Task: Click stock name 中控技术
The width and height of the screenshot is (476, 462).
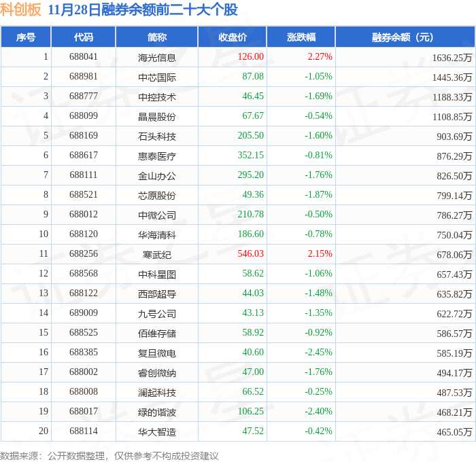Action: [x=157, y=97]
